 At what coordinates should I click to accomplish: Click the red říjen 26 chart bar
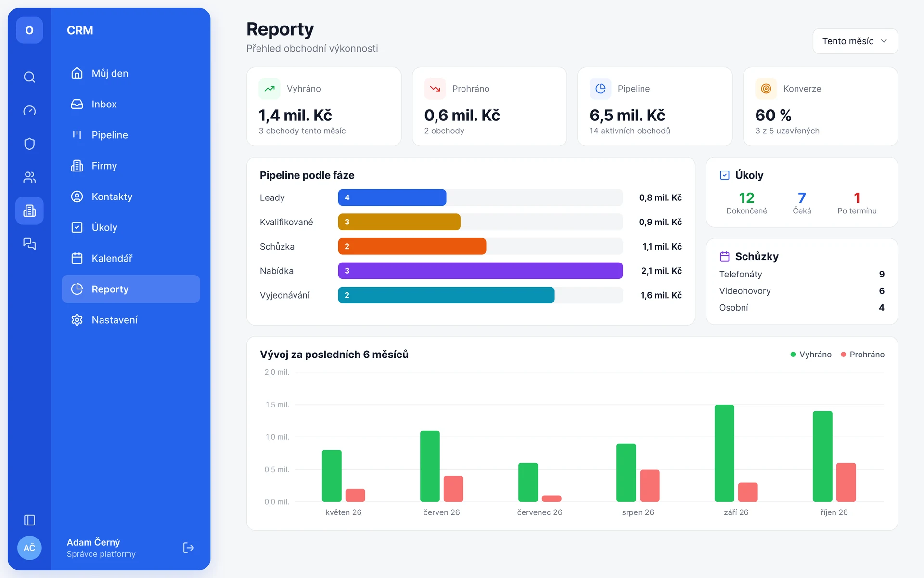point(846,482)
